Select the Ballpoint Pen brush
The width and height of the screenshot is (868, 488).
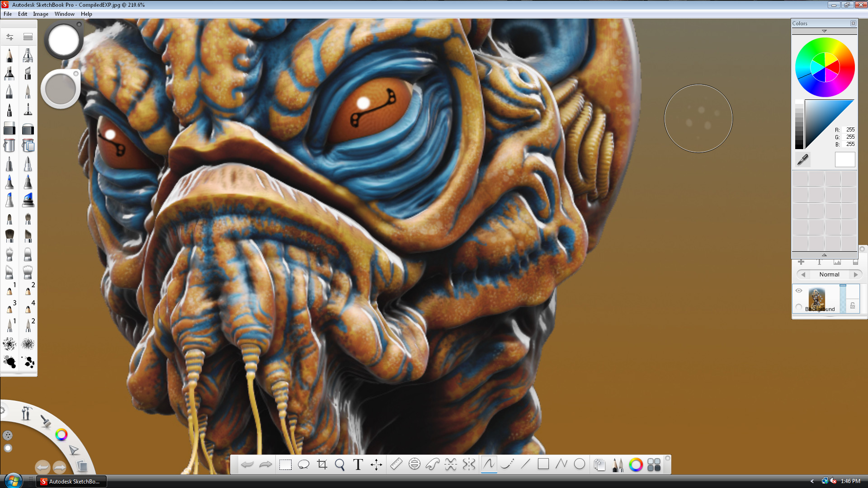click(9, 92)
